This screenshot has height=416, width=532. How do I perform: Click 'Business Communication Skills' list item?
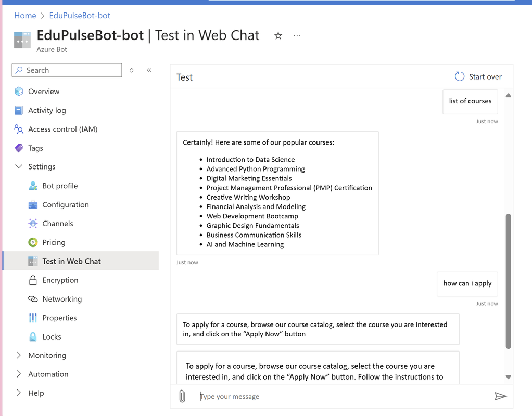[254, 235]
